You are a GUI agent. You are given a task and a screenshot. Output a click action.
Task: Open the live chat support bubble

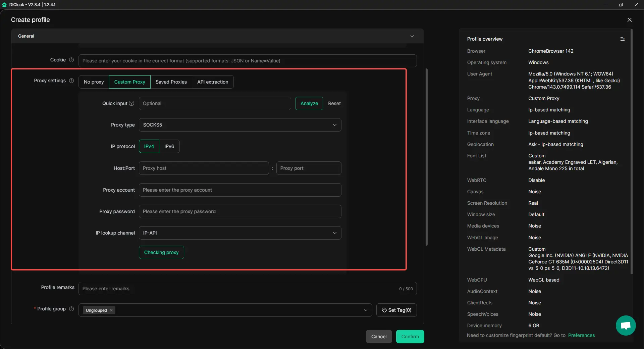(x=626, y=326)
